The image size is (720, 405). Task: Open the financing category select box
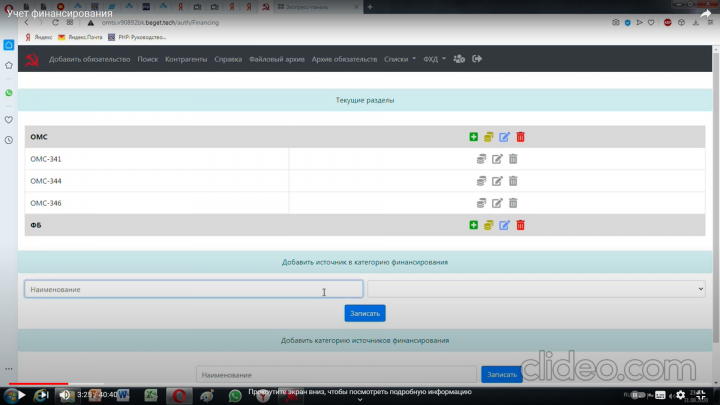click(536, 289)
